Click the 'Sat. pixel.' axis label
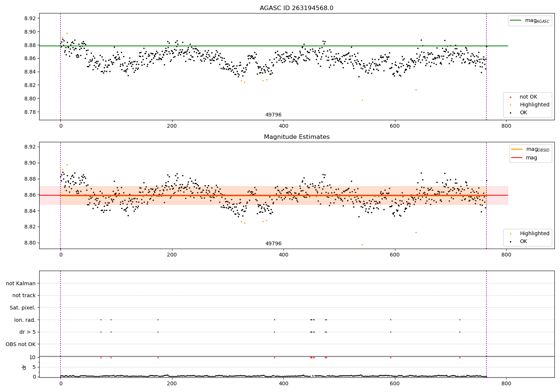560x392 pixels. [x=22, y=308]
